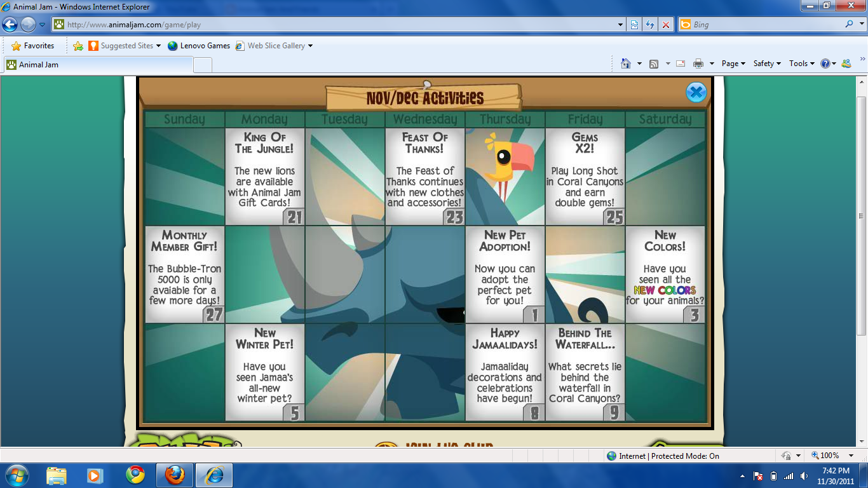Screen dimensions: 868x488
Task: Click the network signal tray icon
Action: pos(789,476)
